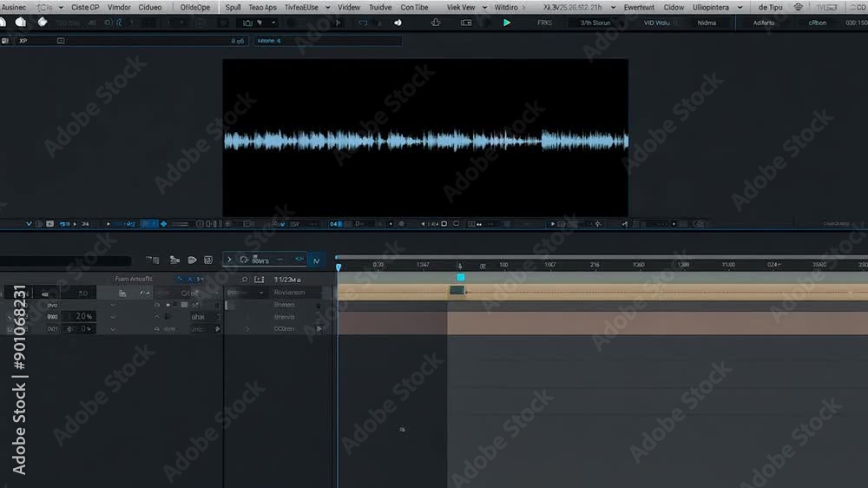The image size is (868, 488).
Task: Click the down chevron at viewer bar left
Action: tap(29, 224)
